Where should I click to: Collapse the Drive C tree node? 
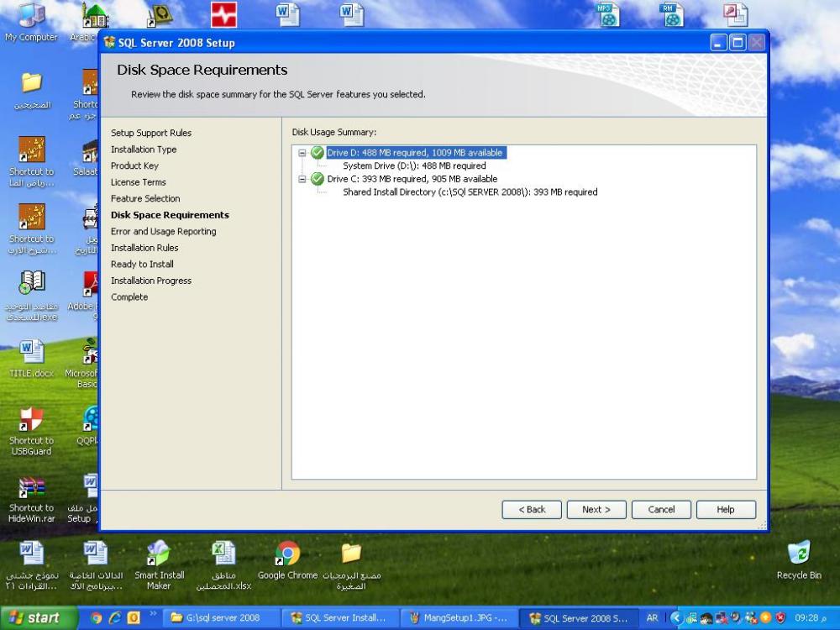[x=302, y=179]
